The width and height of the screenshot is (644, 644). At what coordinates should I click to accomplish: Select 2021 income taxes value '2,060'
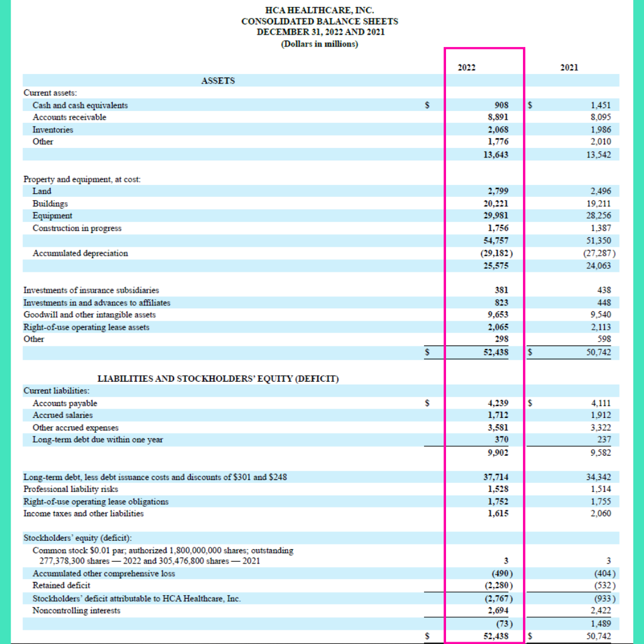pyautogui.click(x=601, y=514)
